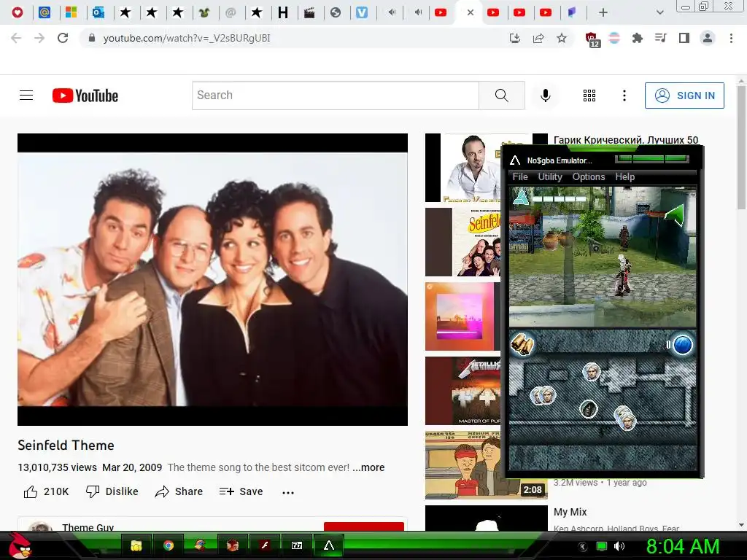Toggle volume from the system tray speaker

point(619,546)
